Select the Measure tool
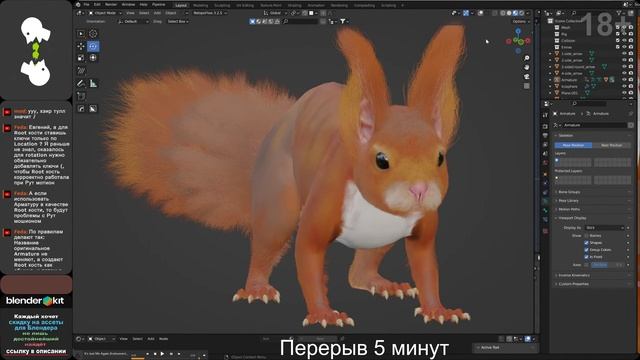The width and height of the screenshot is (640, 360). click(93, 84)
